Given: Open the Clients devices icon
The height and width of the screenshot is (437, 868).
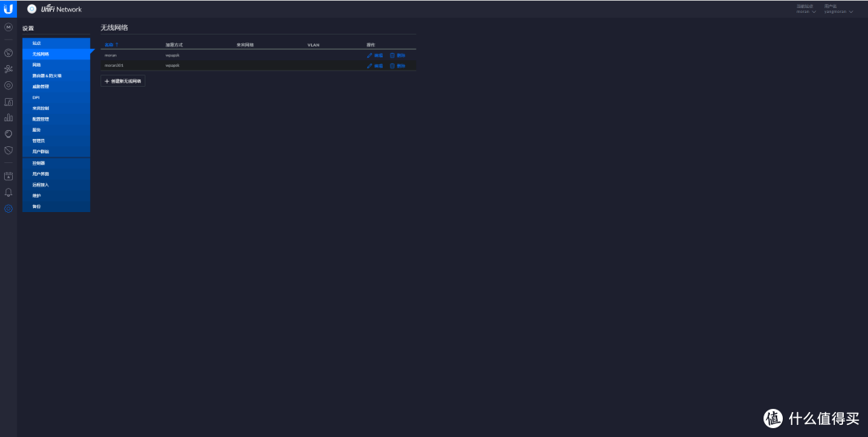Looking at the screenshot, I should [x=8, y=102].
